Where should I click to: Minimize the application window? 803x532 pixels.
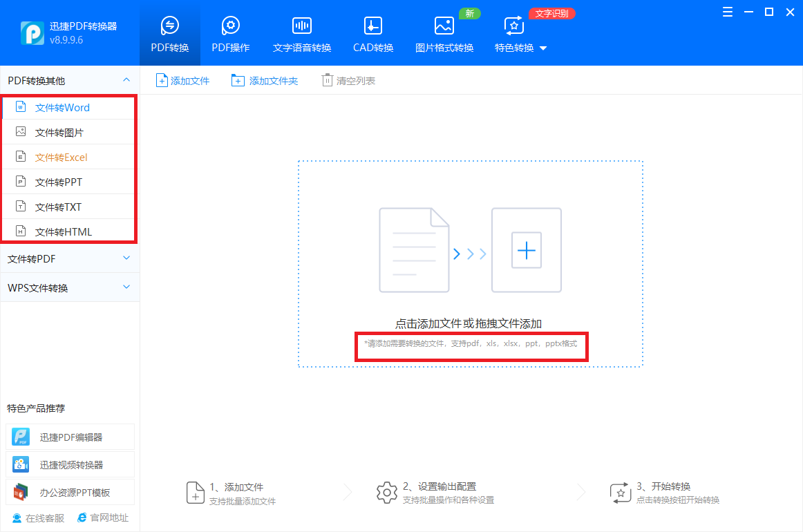coord(748,12)
